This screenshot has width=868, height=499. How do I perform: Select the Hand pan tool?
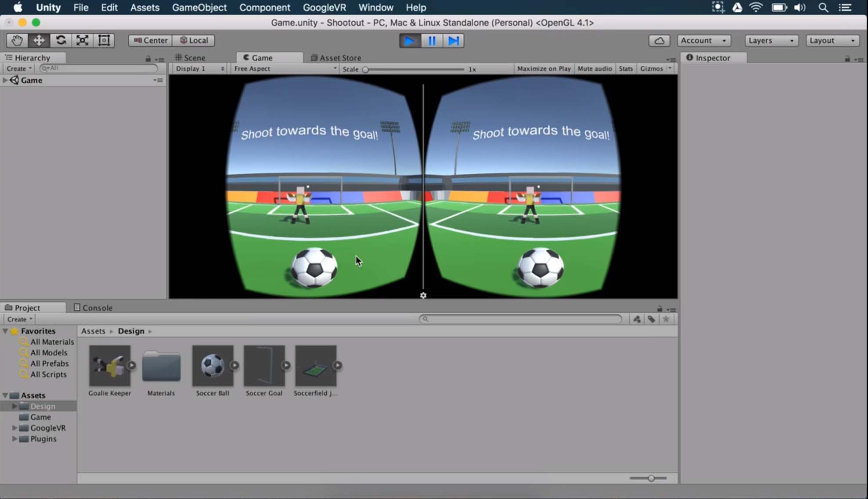[16, 40]
